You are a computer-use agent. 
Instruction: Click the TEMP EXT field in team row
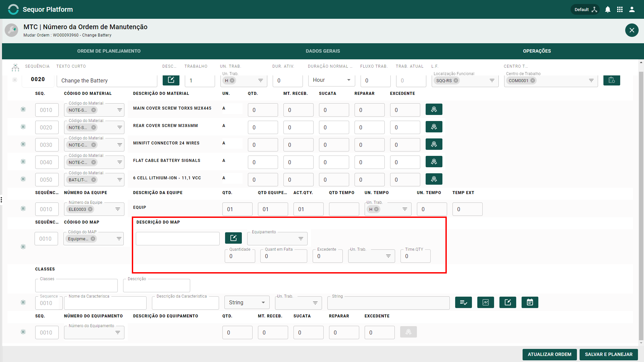(x=468, y=209)
